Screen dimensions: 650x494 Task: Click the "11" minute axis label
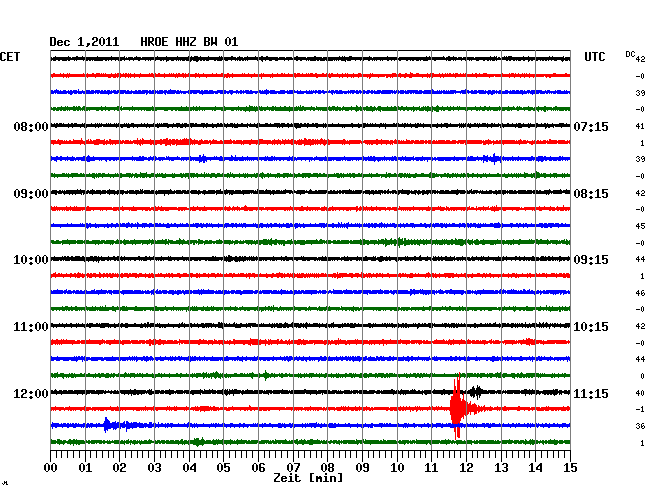point(431,468)
